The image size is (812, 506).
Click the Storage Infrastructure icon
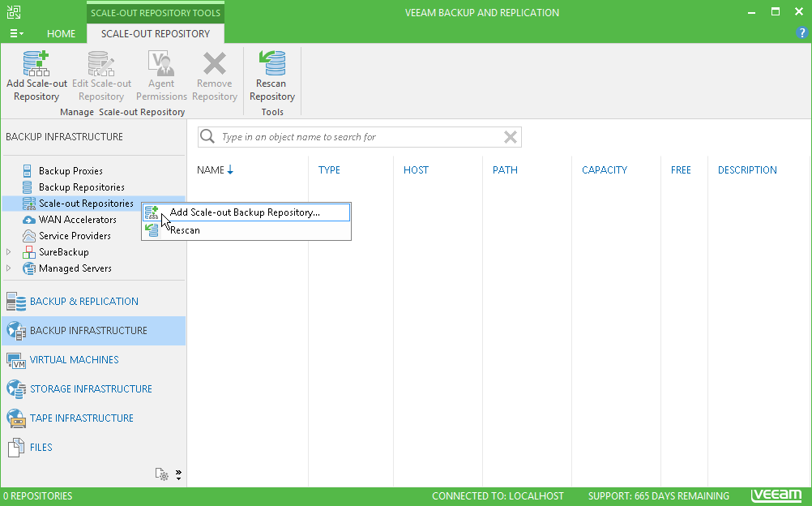(x=16, y=389)
